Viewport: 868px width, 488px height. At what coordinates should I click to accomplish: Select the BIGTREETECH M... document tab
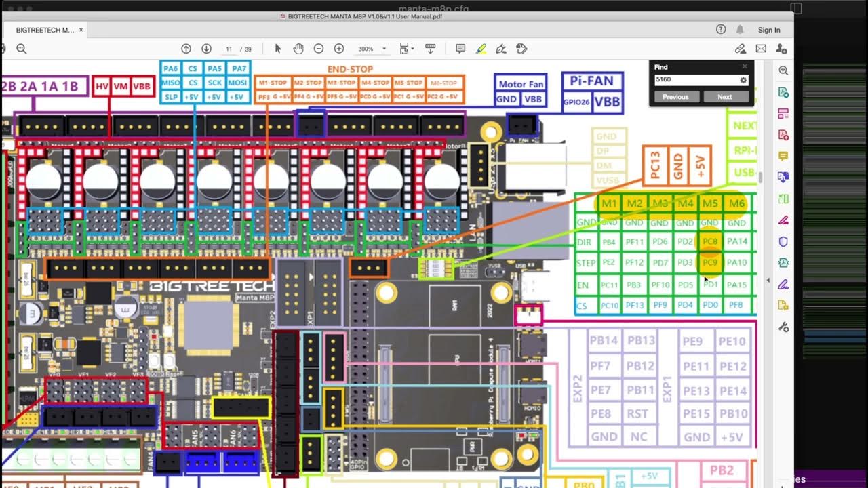45,30
